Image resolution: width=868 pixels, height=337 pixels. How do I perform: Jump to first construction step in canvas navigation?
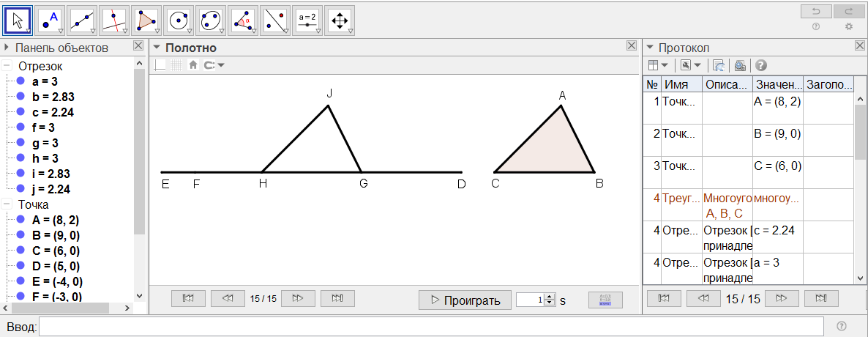pyautogui.click(x=188, y=299)
